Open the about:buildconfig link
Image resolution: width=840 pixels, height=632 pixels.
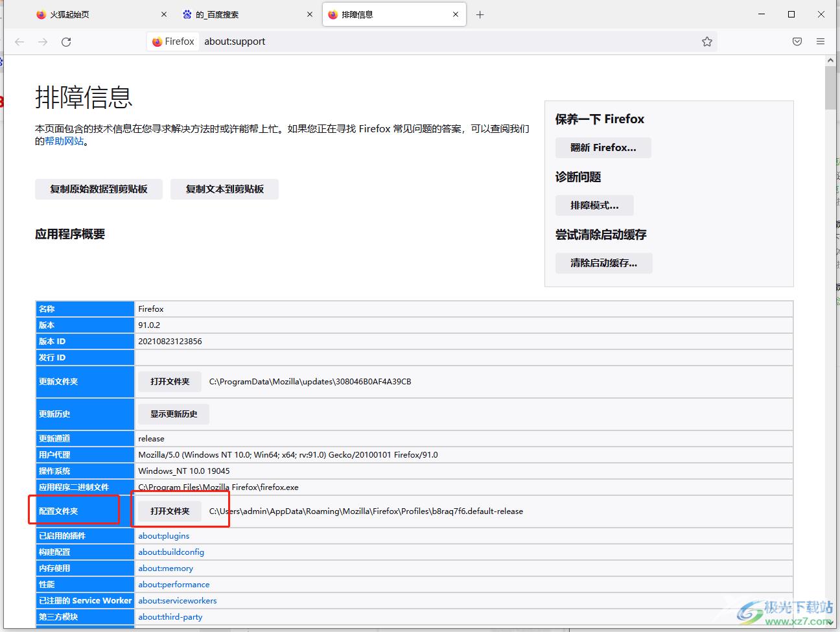click(x=171, y=552)
